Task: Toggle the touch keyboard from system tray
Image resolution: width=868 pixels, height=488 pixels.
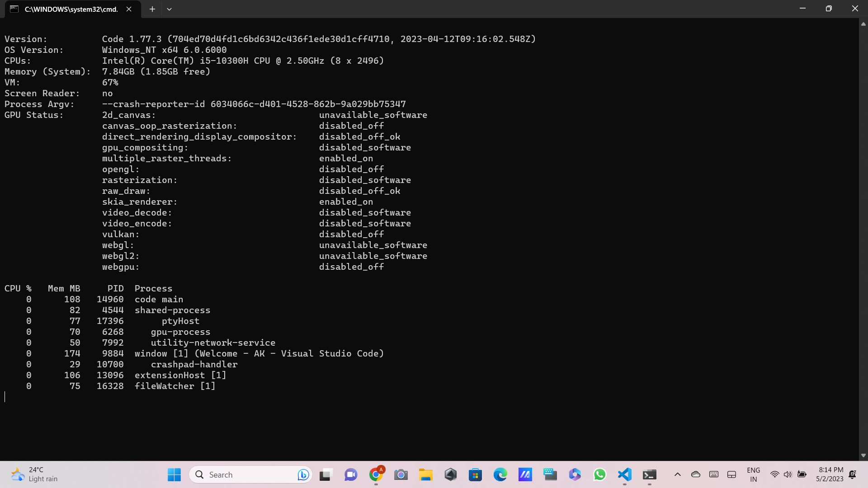Action: (x=714, y=474)
